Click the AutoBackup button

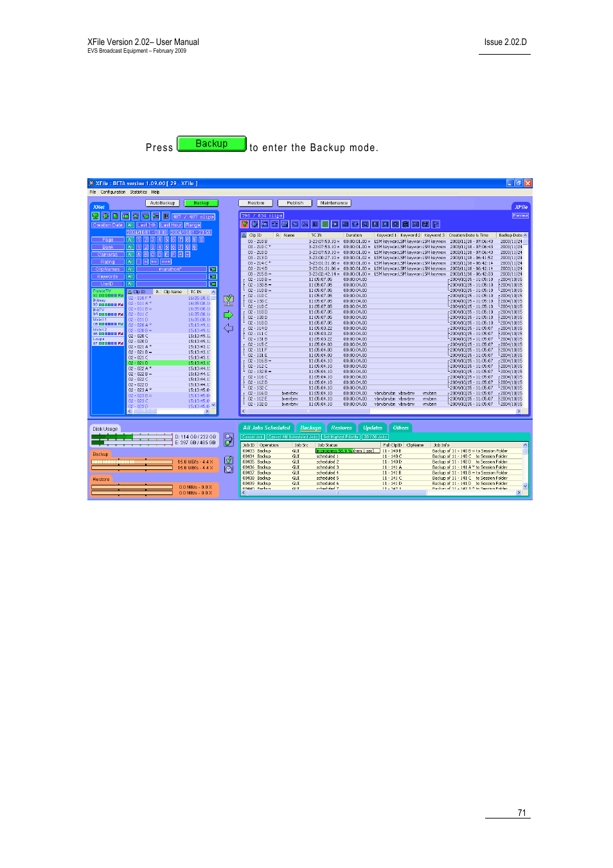point(163,203)
